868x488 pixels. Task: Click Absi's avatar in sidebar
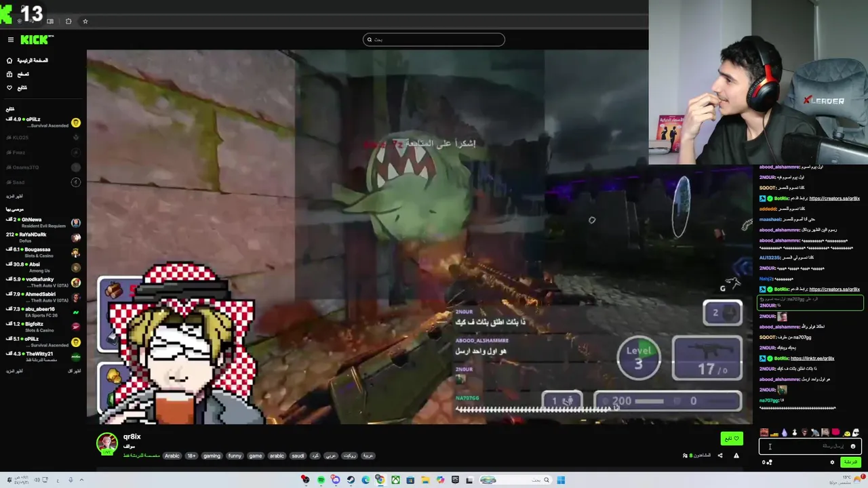click(76, 267)
